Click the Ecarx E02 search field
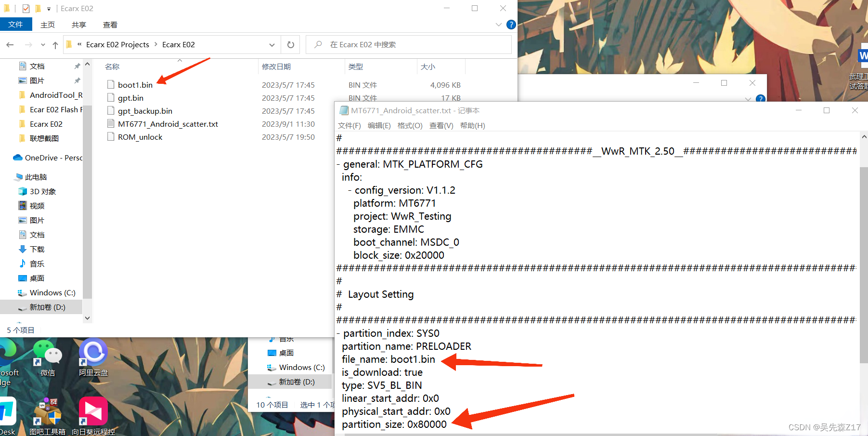Viewport: 868px width, 436px height. click(x=409, y=45)
